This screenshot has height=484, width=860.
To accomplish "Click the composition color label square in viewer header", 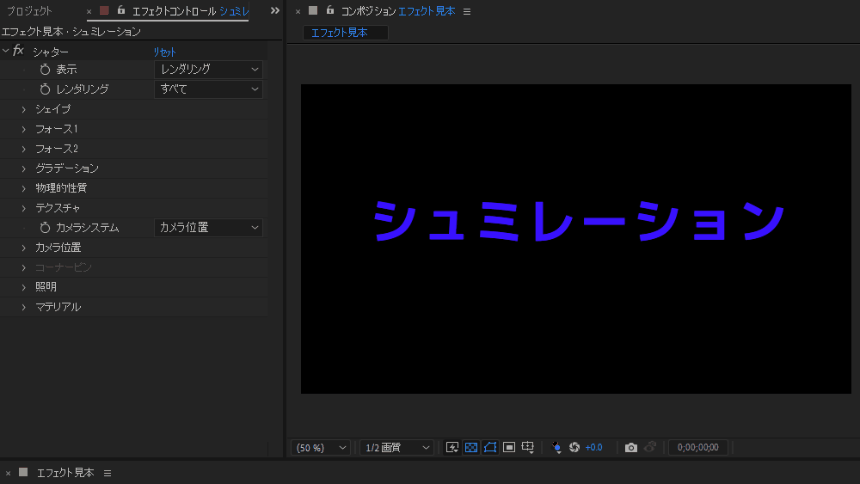I will (x=313, y=10).
